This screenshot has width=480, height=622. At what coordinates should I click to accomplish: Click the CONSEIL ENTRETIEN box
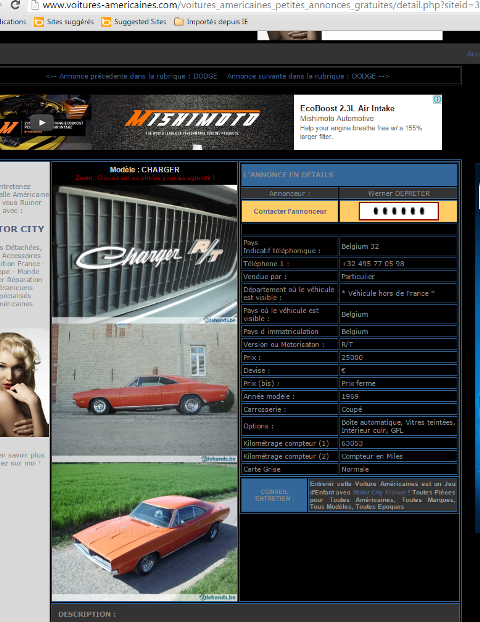(x=274, y=495)
